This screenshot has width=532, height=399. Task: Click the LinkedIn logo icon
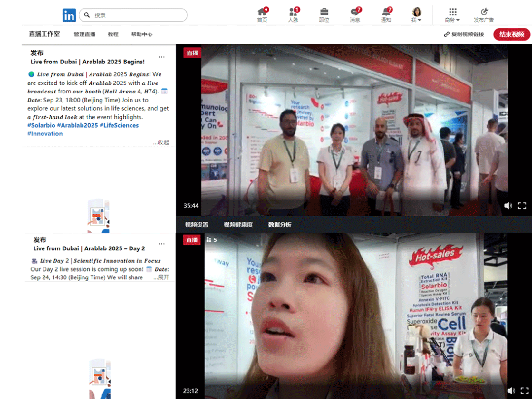(x=69, y=15)
